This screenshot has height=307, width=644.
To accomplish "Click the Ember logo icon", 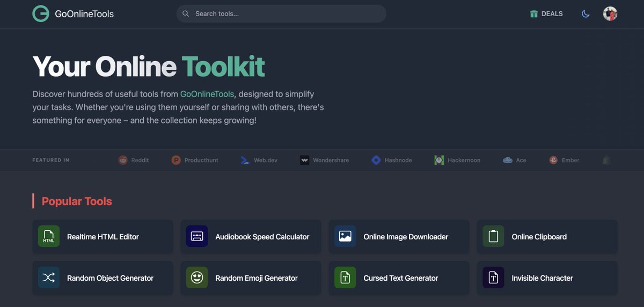I will click(x=553, y=160).
